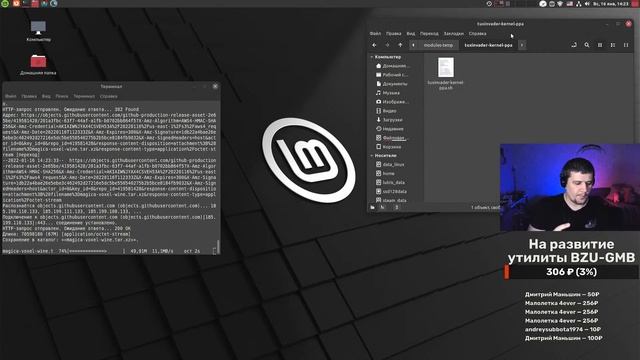Open the Терминал menu in terminal
Image resolution: width=640 pixels, height=360 pixels.
84,96
